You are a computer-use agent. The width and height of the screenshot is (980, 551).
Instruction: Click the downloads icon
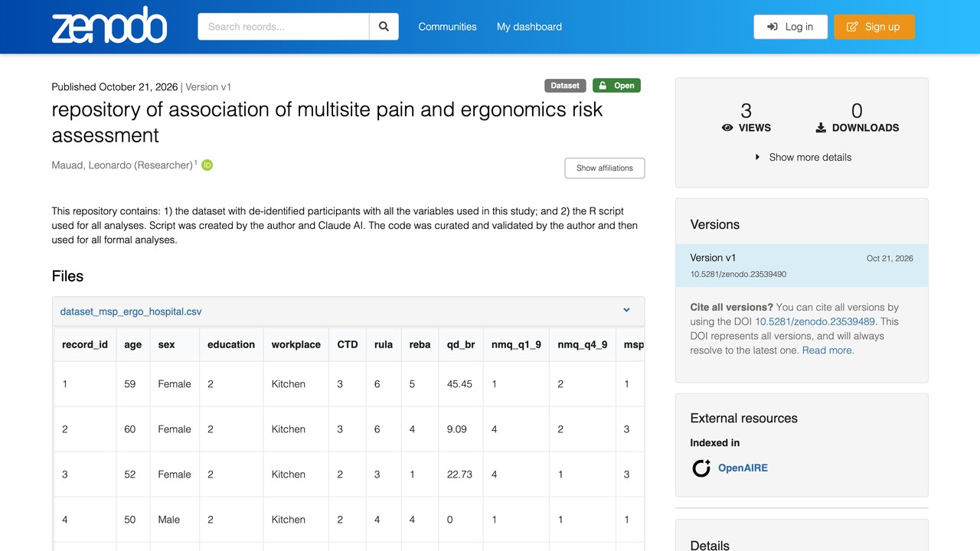point(821,128)
